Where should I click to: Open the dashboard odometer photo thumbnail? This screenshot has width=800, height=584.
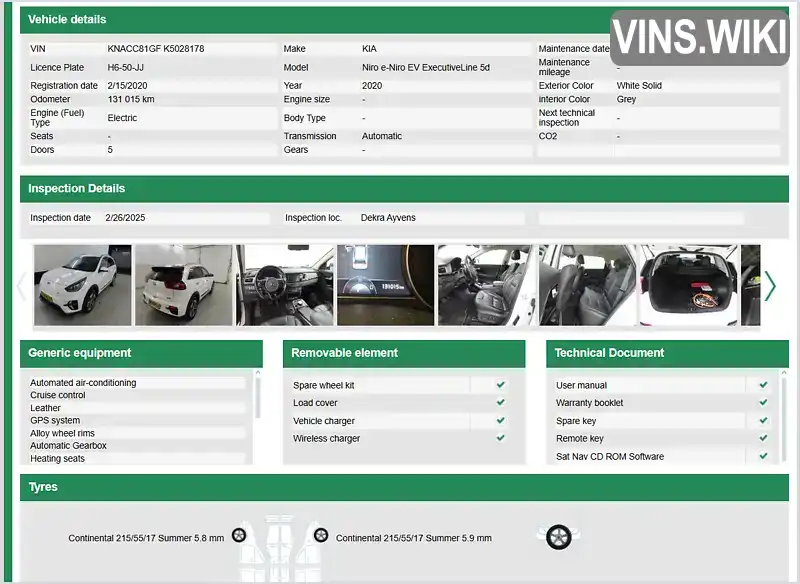tap(386, 285)
